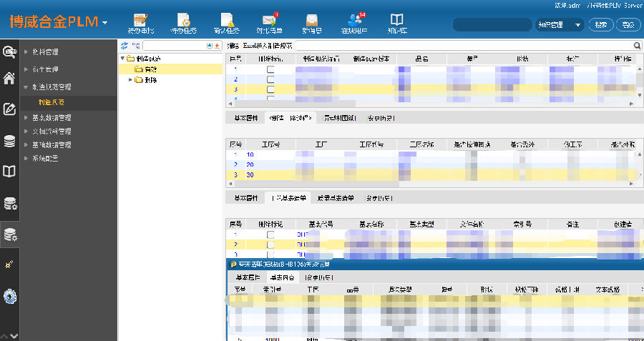Click the 检索 search button at top right
Screen dimensions: 644x341
click(600, 24)
